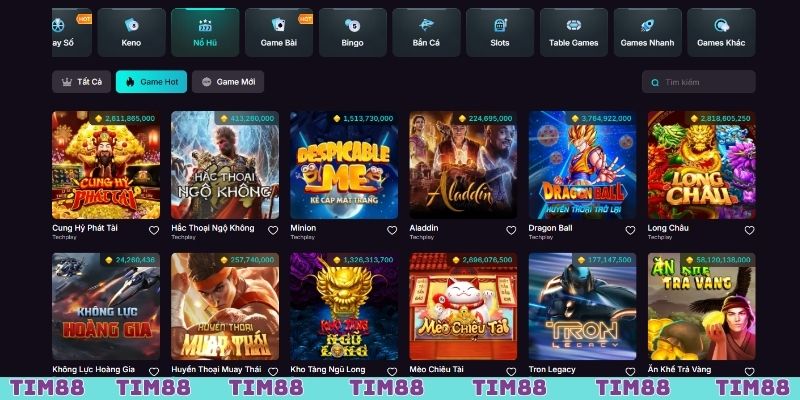This screenshot has width=800, height=400.
Task: Open Table Games category
Action: click(573, 32)
